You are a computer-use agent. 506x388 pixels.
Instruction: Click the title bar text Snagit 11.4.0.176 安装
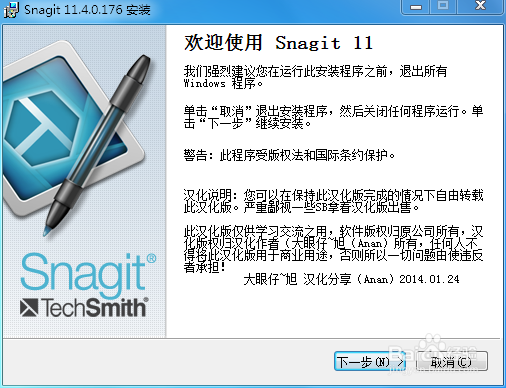(x=87, y=10)
